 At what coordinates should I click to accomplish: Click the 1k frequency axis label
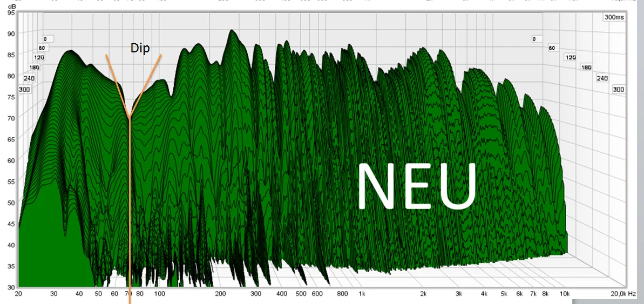point(362,294)
